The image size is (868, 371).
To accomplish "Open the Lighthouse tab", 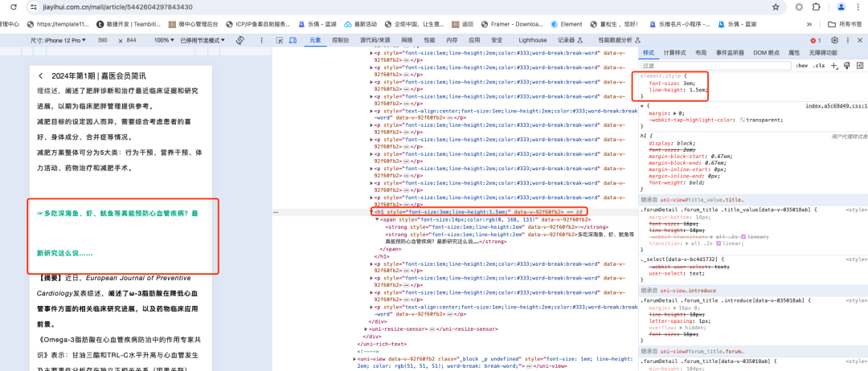I will 533,40.
